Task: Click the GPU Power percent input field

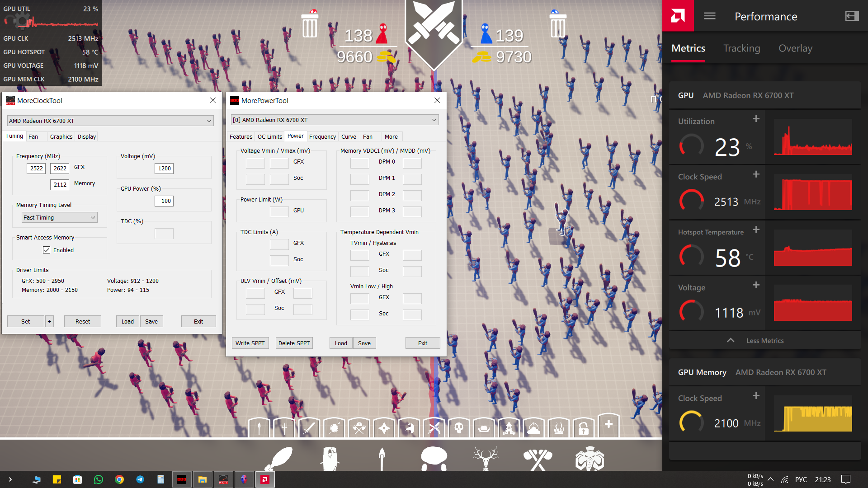Action: click(x=164, y=201)
